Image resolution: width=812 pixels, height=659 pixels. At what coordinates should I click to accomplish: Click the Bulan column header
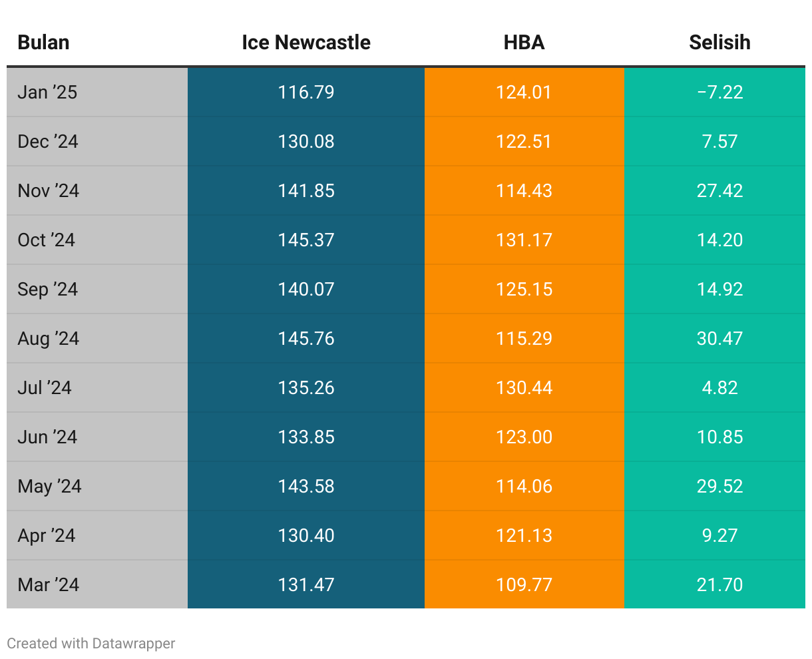click(x=43, y=43)
